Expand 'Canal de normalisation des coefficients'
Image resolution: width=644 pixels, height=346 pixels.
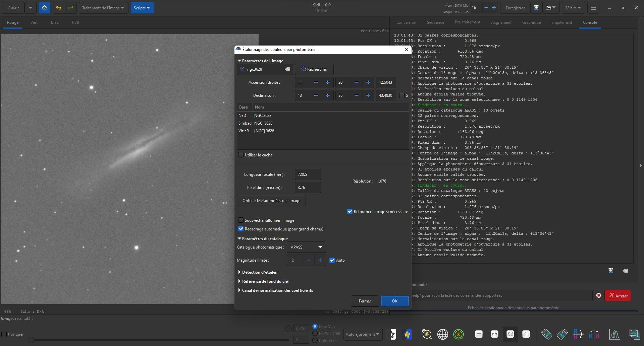[276, 290]
